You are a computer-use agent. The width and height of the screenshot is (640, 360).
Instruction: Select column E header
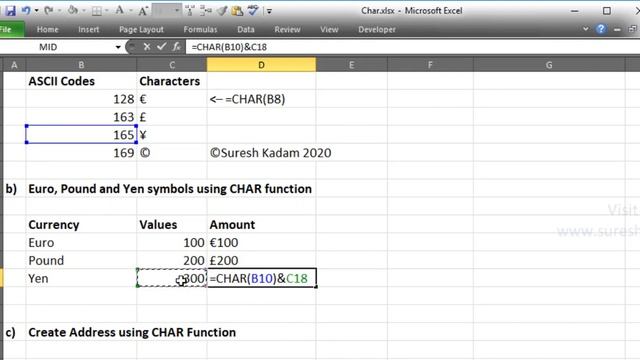click(351, 65)
